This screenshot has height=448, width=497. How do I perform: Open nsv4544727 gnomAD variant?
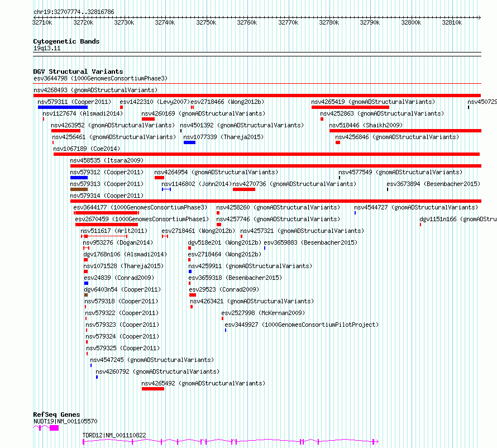[416, 207]
